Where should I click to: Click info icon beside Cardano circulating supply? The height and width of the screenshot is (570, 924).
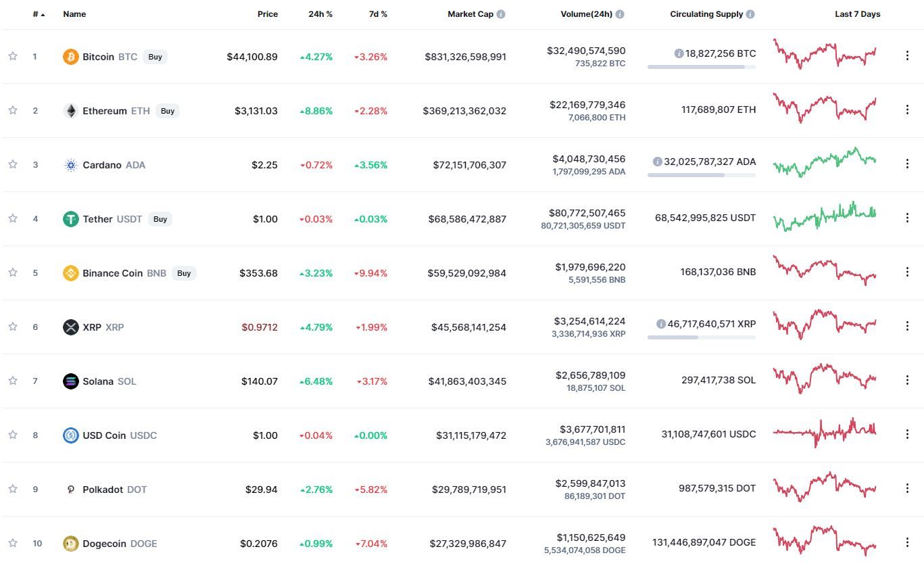(x=657, y=162)
